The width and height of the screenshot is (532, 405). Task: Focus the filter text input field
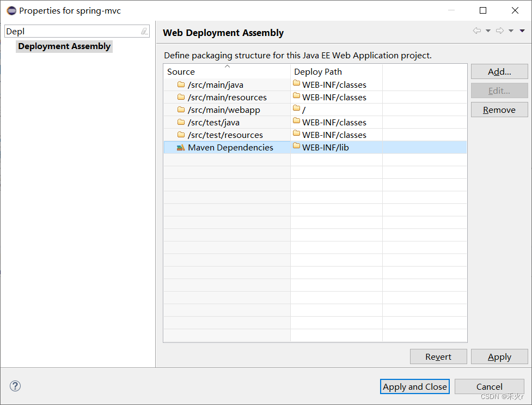pyautogui.click(x=71, y=32)
